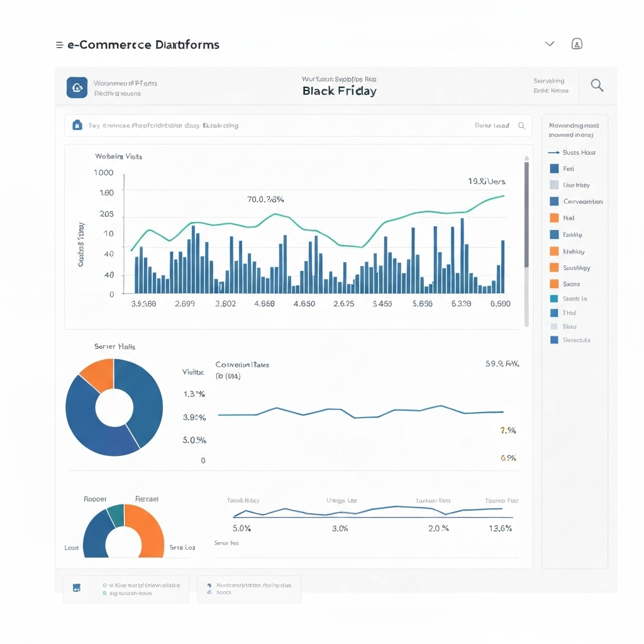Click the blue icon in bottom-left footer card

[x=77, y=589]
